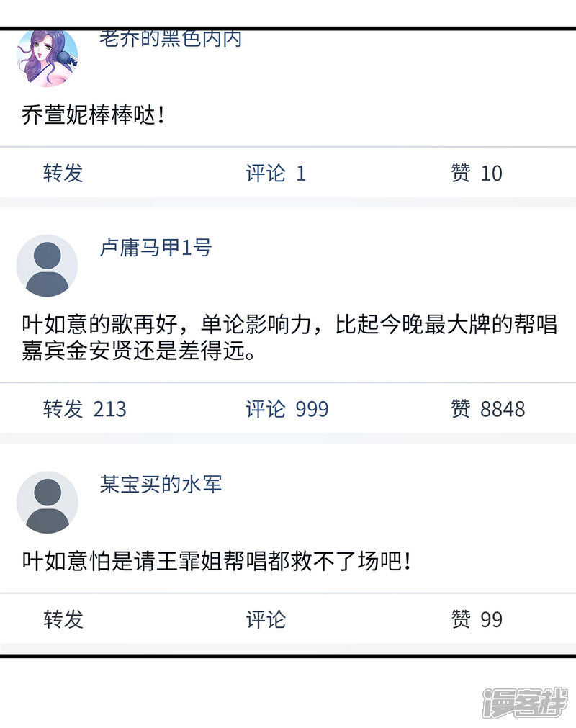
Task: Comment on the 某宝买的水军 post
Action: tap(266, 619)
